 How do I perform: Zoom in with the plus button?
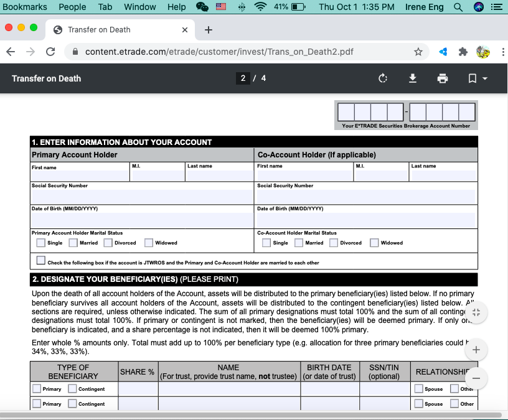click(x=476, y=350)
